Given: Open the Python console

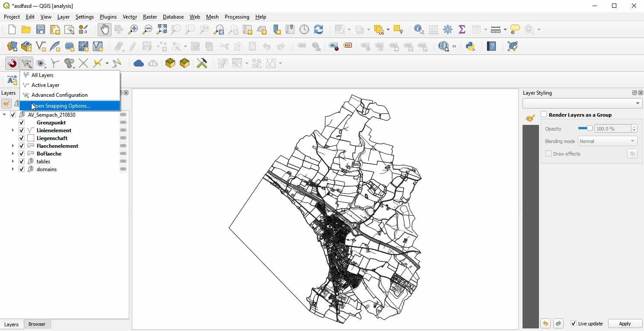Looking at the screenshot, I should tap(470, 46).
